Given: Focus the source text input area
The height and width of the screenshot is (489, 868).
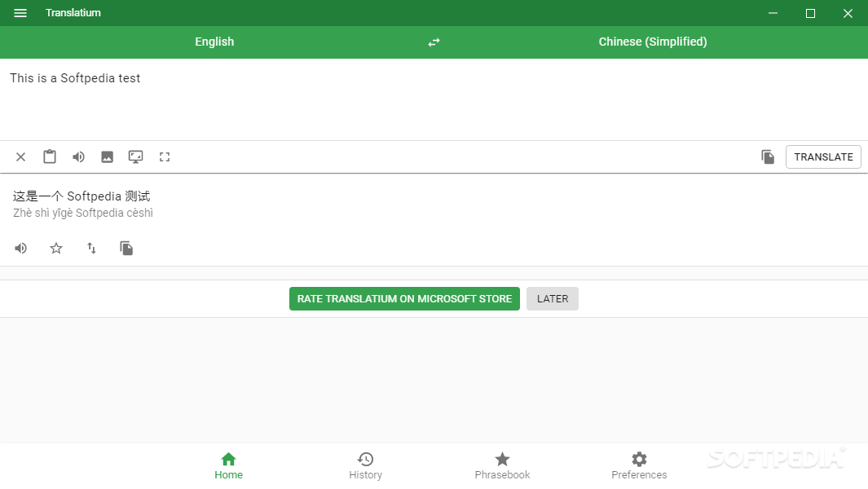Looking at the screenshot, I should 434,99.
